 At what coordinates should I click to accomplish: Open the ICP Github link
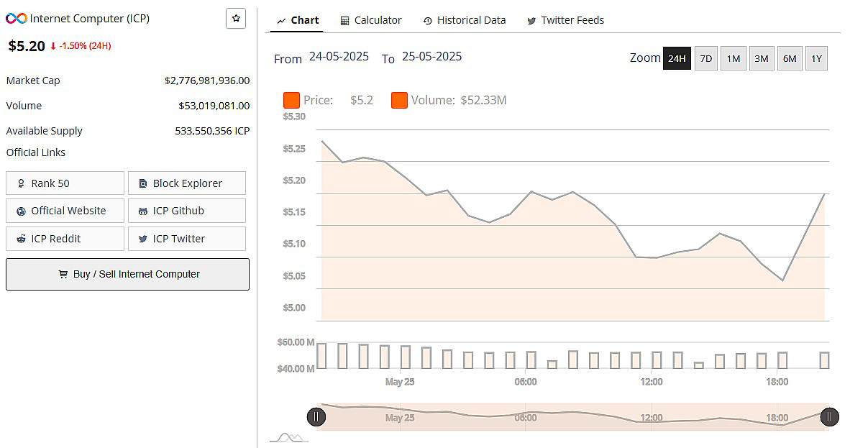187,211
